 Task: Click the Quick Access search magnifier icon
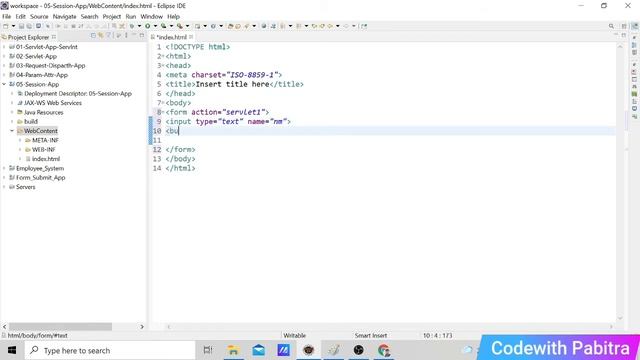(611, 26)
